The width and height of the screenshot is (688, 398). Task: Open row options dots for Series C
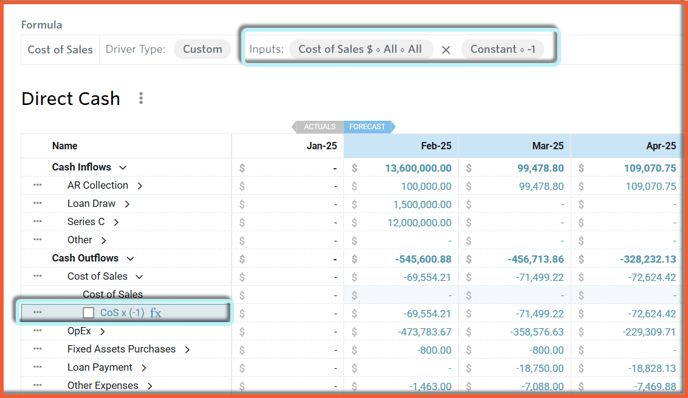coord(38,222)
